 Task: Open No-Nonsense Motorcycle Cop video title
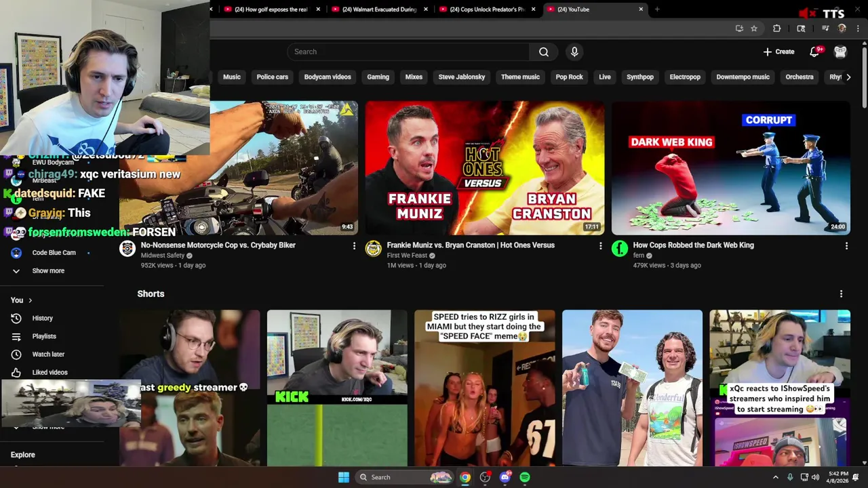coord(218,245)
